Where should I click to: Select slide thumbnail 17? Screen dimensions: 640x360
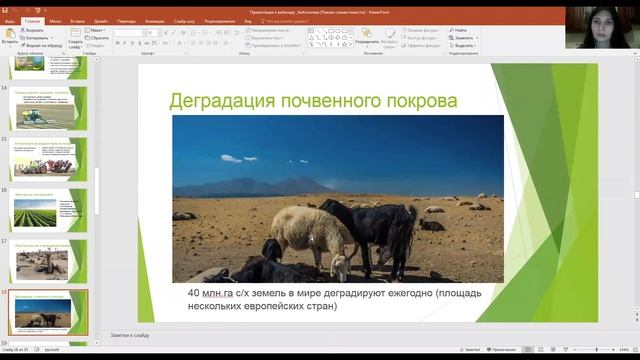click(x=48, y=262)
